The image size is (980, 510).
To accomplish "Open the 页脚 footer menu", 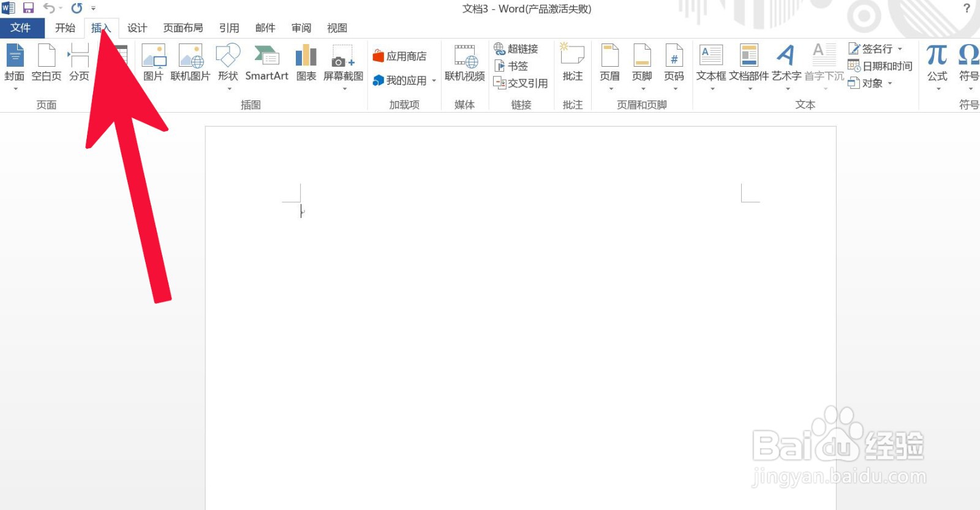I will coord(642,62).
